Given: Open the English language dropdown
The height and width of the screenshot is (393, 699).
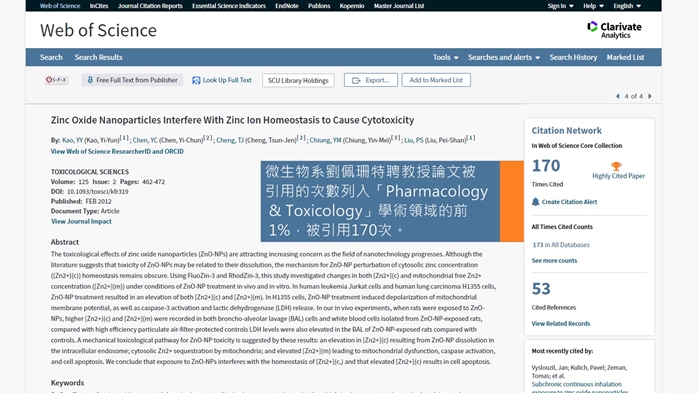Looking at the screenshot, I should 627,6.
